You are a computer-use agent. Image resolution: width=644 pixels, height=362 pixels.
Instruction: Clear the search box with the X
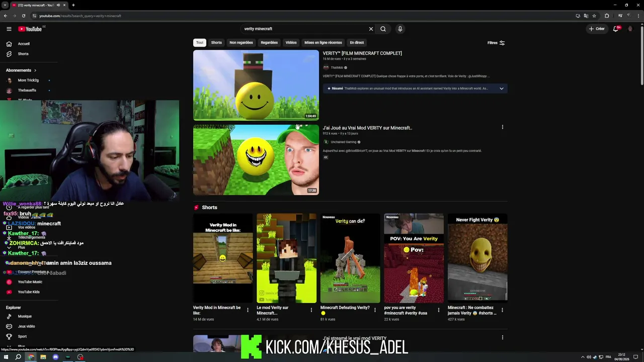click(371, 29)
